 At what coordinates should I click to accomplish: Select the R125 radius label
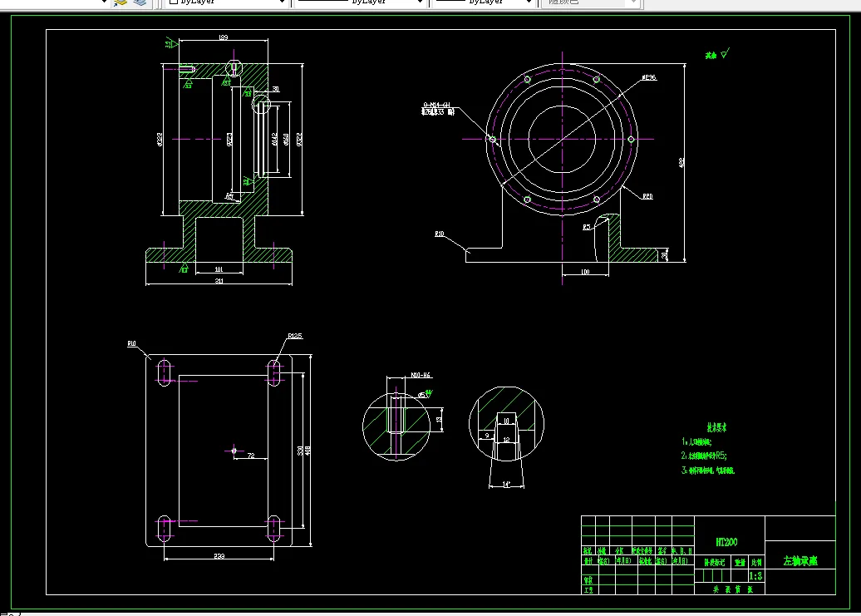(x=295, y=336)
